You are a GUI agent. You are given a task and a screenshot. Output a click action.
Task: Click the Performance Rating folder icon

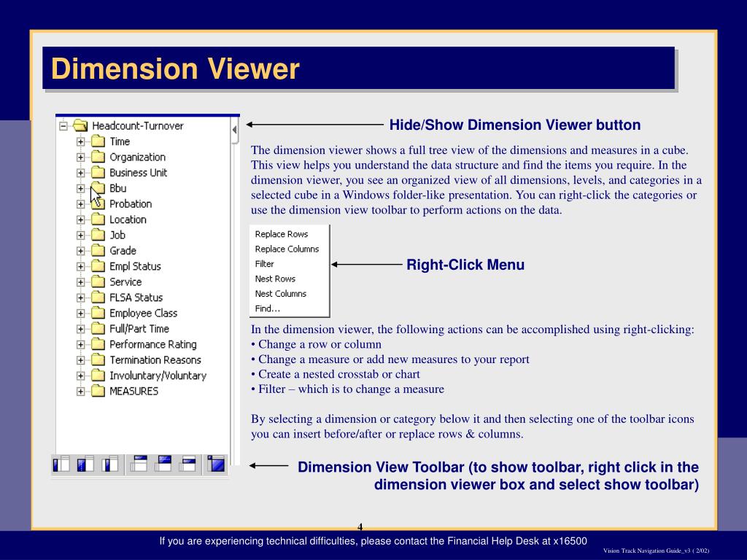[x=98, y=344]
